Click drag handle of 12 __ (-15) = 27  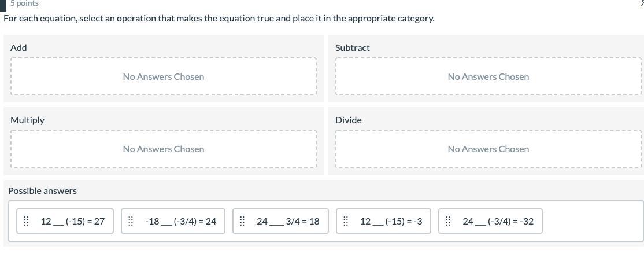coord(26,221)
